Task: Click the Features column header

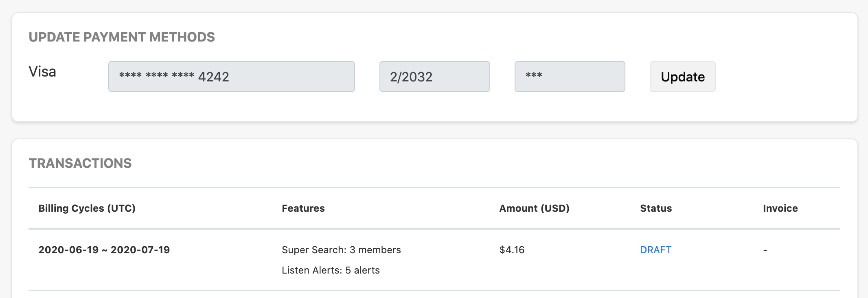Action: tap(303, 208)
